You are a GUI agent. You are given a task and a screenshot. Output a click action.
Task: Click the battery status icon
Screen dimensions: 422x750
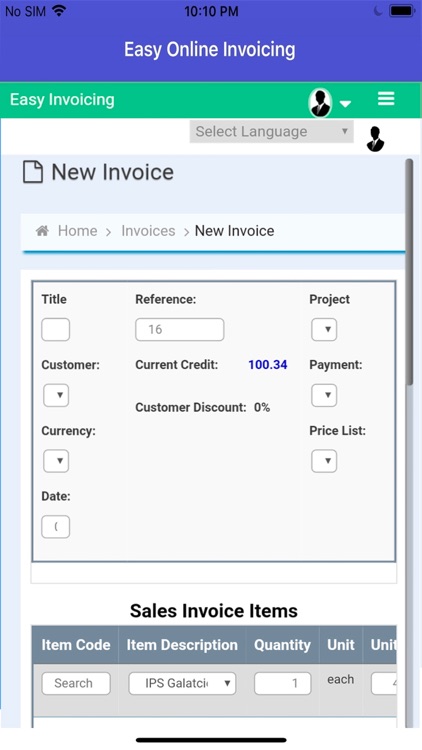tap(402, 11)
